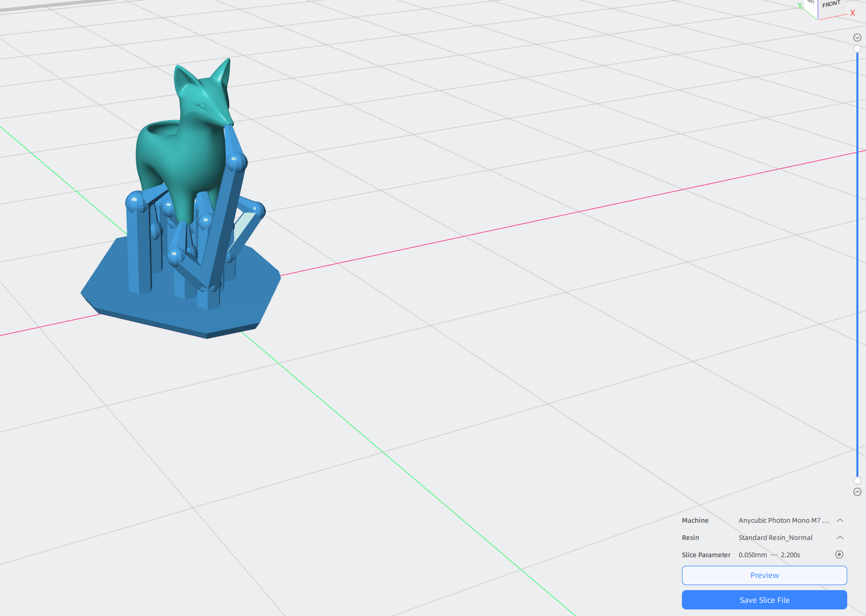Click the up-arrow circle below layer slider
The image size is (866, 616).
[x=857, y=492]
